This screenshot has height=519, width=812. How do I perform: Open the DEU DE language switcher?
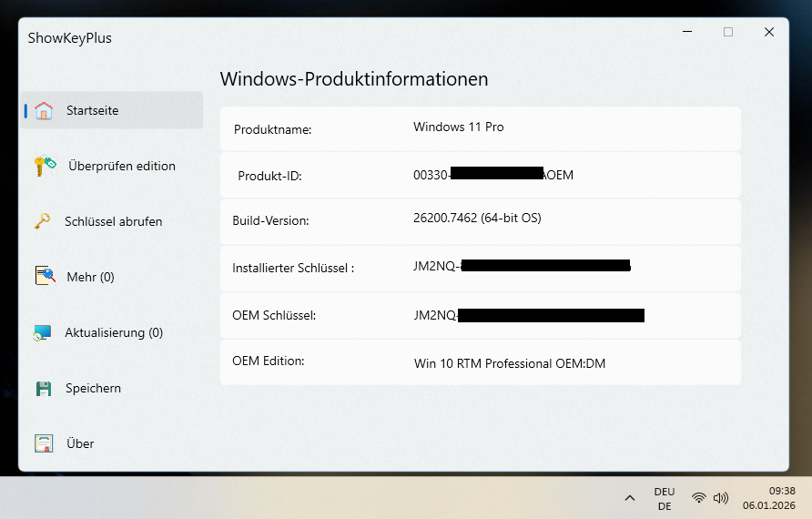pyautogui.click(x=665, y=498)
